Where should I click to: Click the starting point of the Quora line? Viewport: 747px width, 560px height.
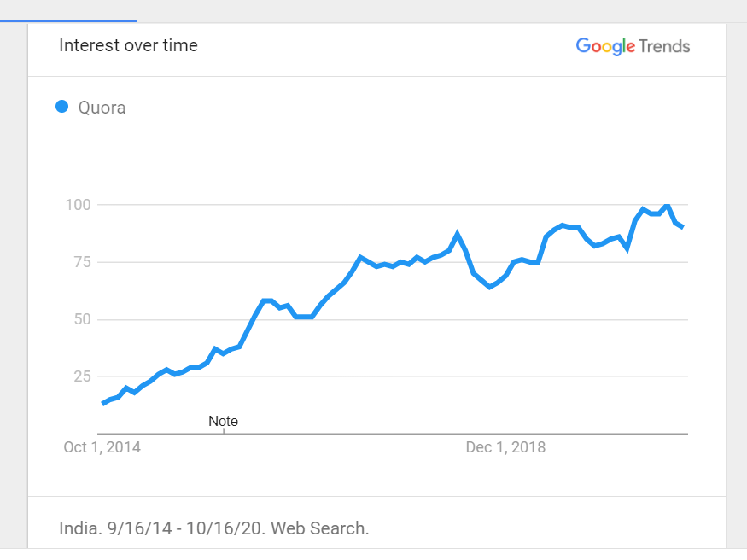103,403
